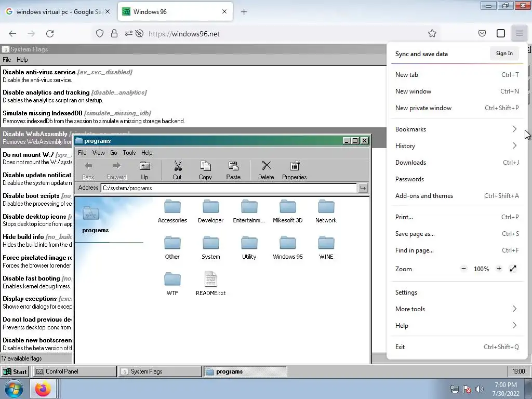
Task: Click the Firefox reload page icon
Action: pyautogui.click(x=50, y=34)
